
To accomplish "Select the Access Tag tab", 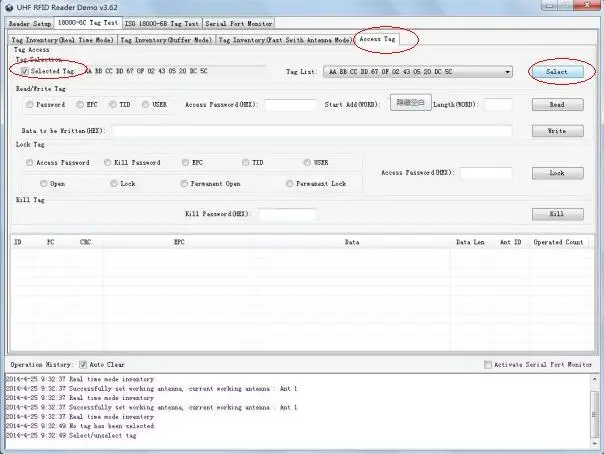I will (x=377, y=39).
